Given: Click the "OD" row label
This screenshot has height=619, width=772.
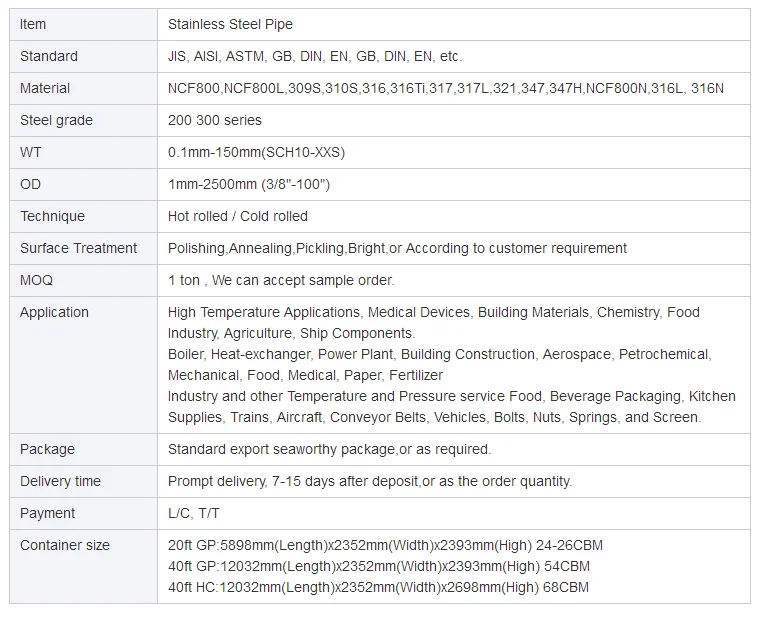Looking at the screenshot, I should 31,184.
